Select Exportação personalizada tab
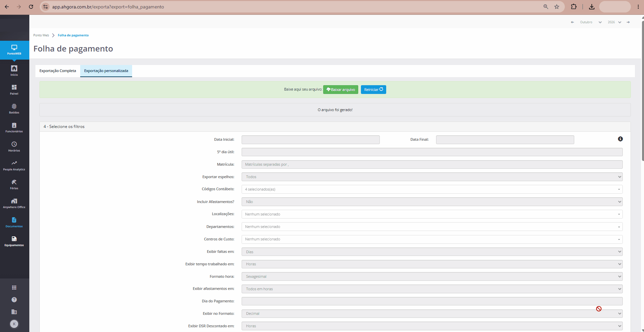This screenshot has height=332, width=644. coord(106,71)
